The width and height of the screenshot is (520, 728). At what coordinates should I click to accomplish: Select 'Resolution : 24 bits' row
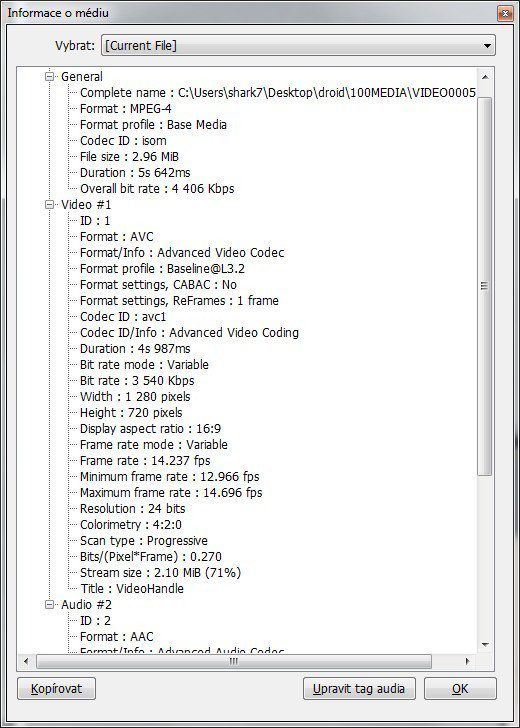(x=132, y=509)
